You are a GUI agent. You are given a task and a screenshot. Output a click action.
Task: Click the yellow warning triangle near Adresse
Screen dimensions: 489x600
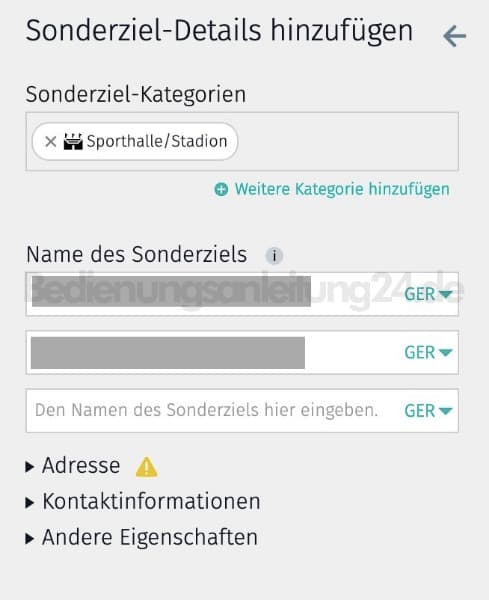147,467
